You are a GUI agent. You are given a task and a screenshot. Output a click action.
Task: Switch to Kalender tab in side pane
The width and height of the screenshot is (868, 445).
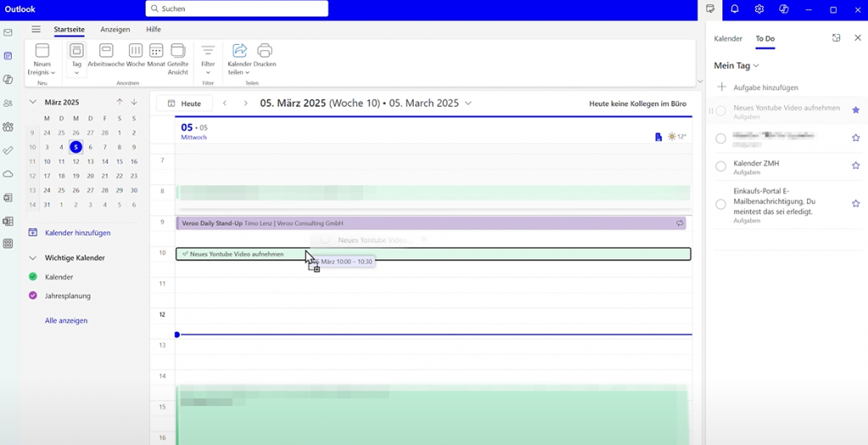pyautogui.click(x=728, y=39)
